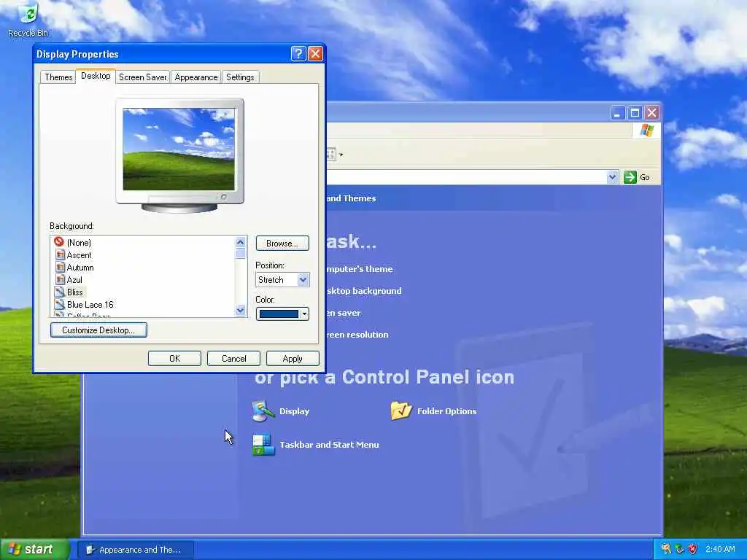Viewport: 747px width, 560px height.
Task: Select Blue Lace 16 background
Action: [90, 305]
